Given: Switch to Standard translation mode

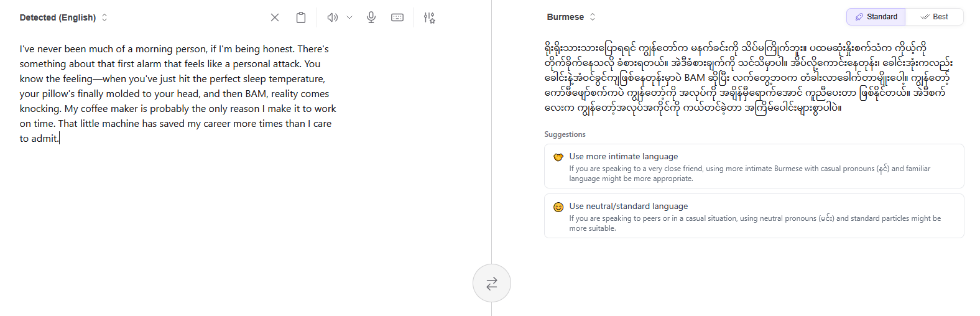Looking at the screenshot, I should (876, 17).
